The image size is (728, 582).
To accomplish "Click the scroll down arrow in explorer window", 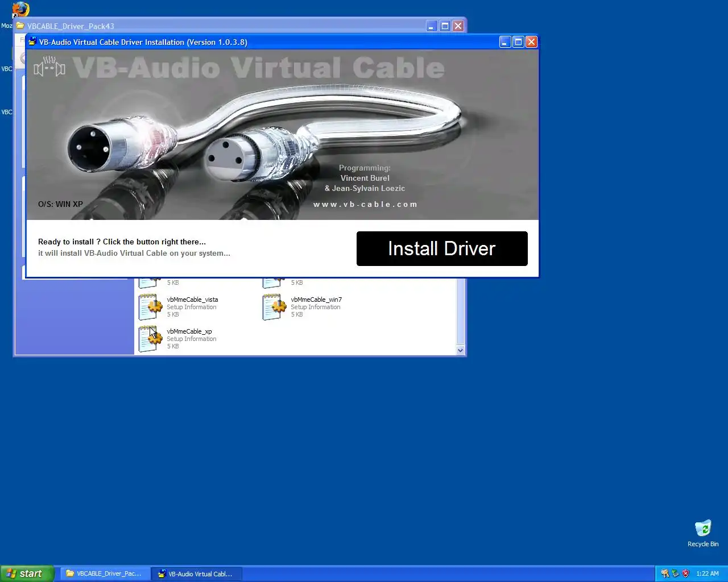I will [x=461, y=350].
